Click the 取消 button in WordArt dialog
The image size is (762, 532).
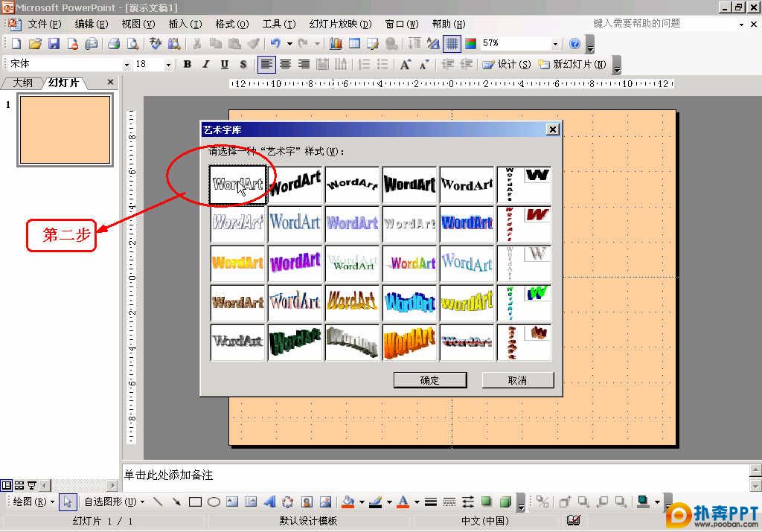pos(518,380)
